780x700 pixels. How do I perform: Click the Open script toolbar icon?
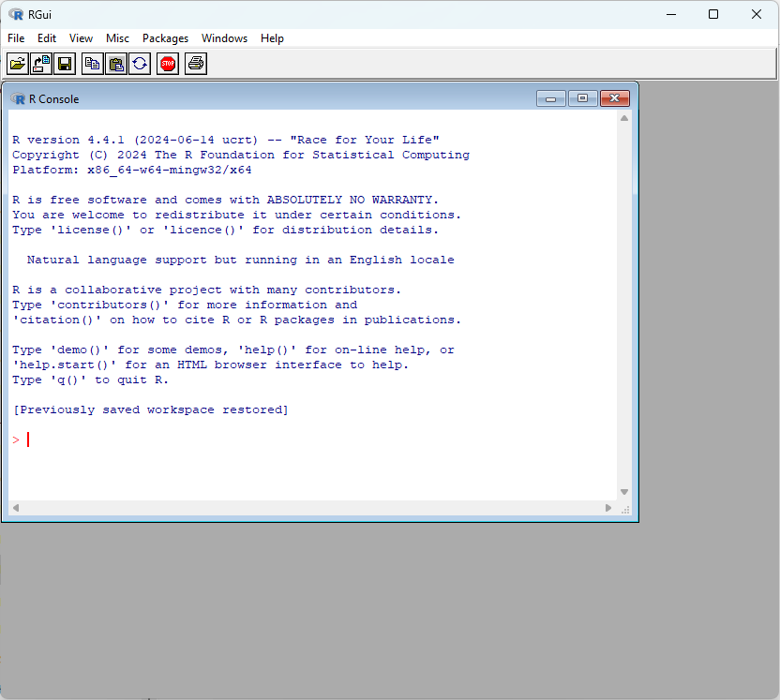pos(17,64)
